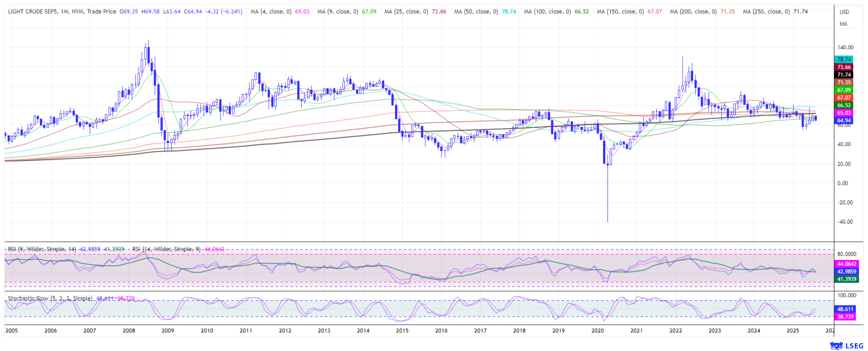Click the 140.00 price axis label
Viewport: 868px width, 351px height.
click(845, 47)
